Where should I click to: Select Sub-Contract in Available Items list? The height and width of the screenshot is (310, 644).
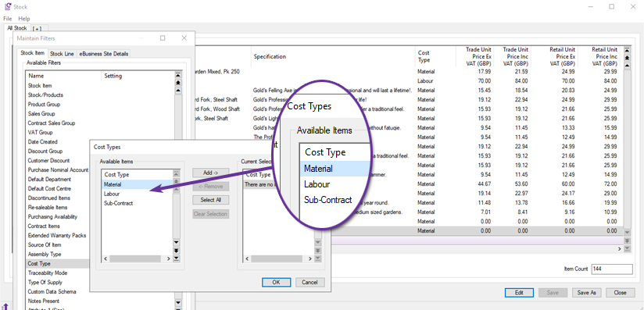point(138,203)
